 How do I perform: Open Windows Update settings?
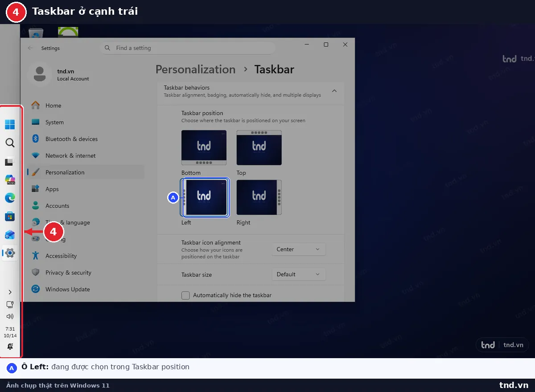click(86, 289)
